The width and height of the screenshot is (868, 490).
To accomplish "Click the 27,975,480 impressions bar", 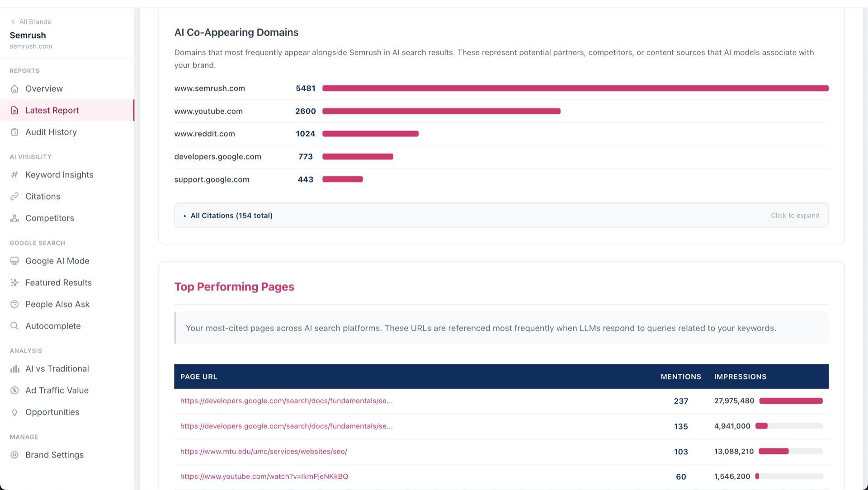I will pyautogui.click(x=791, y=401).
